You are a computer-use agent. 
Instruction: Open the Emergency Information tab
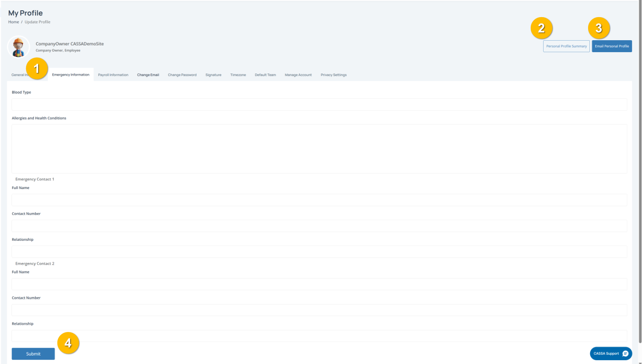[71, 75]
